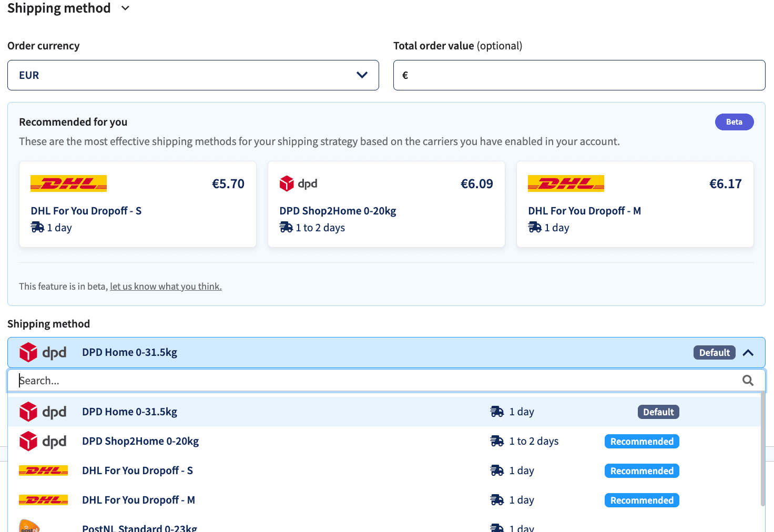774x532 pixels.
Task: Click the Total order value input field
Action: (579, 75)
